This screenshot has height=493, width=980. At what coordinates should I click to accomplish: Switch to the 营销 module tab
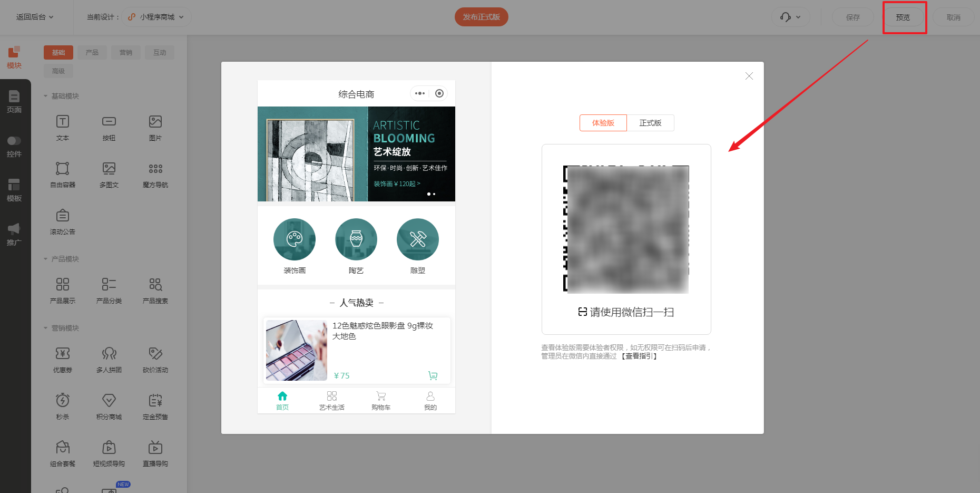(126, 52)
